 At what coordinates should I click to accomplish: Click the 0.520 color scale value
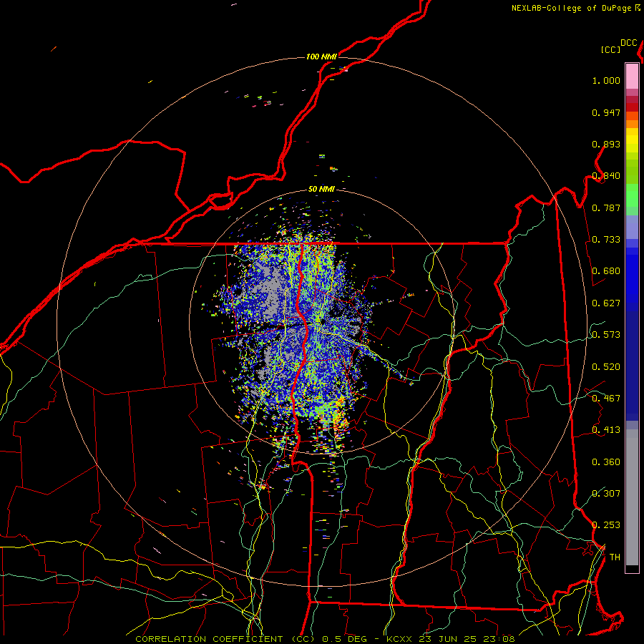[606, 367]
